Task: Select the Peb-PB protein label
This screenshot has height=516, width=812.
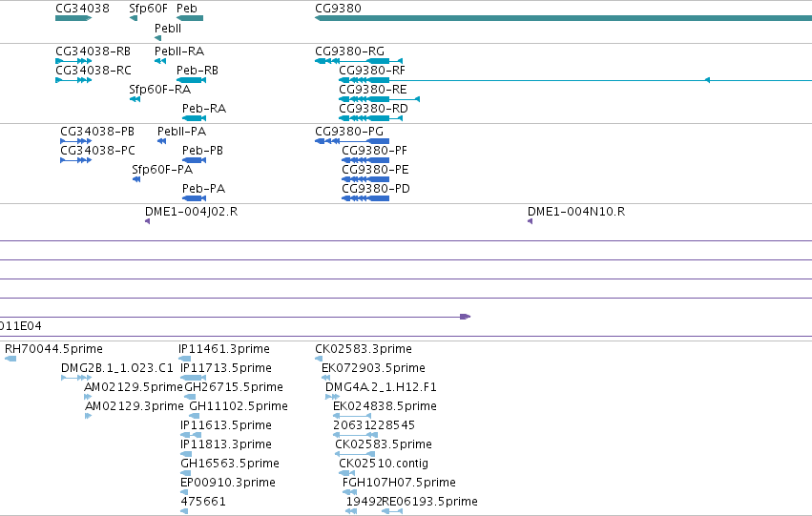Action: coord(202,151)
